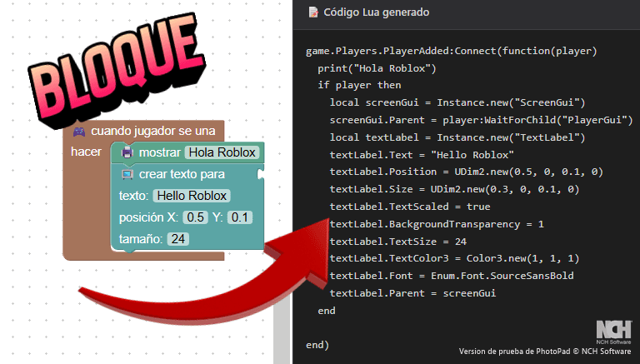This screenshot has width=640, height=364.
Task: Click the printer icon on the mostrar block
Action: coord(127,152)
